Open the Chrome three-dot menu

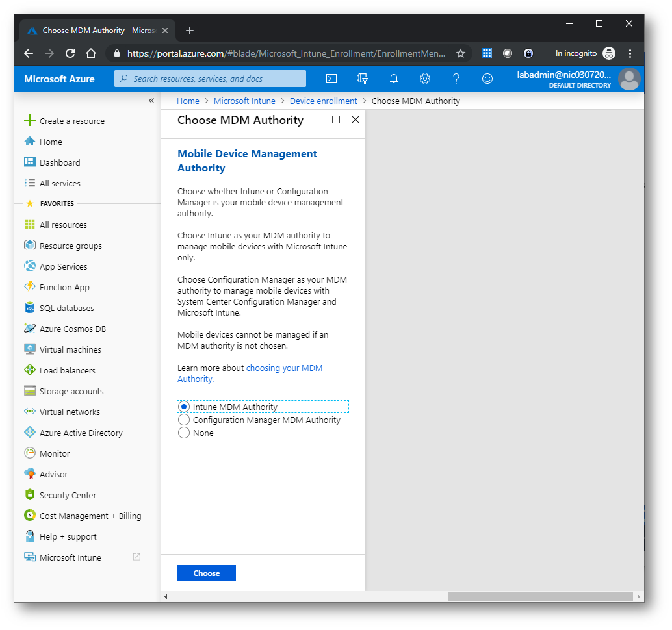[630, 53]
